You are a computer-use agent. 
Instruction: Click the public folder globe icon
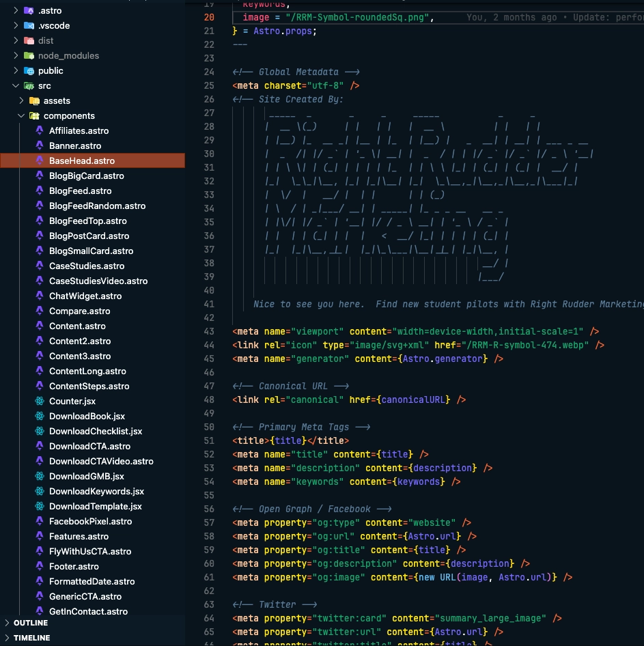coord(29,70)
